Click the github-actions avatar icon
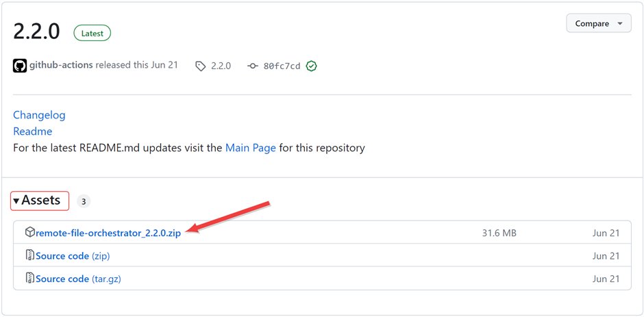 point(20,66)
